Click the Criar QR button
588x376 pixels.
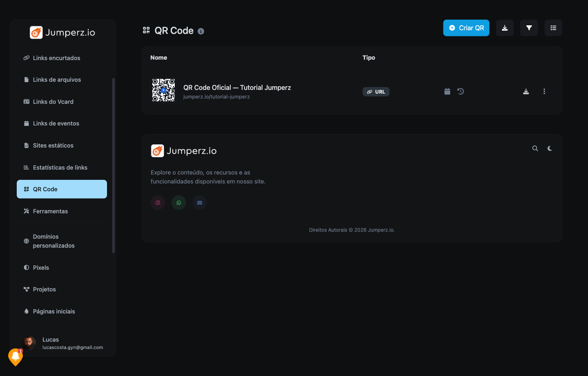pos(466,28)
